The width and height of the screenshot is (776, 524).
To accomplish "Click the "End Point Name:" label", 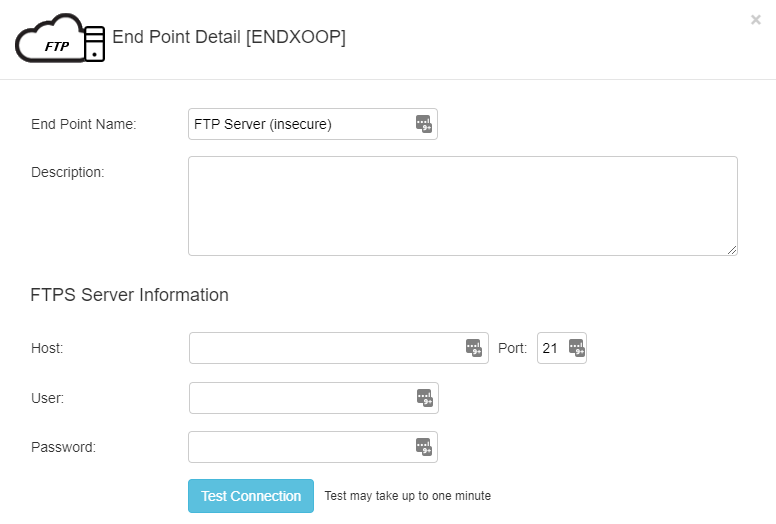I will tap(84, 124).
